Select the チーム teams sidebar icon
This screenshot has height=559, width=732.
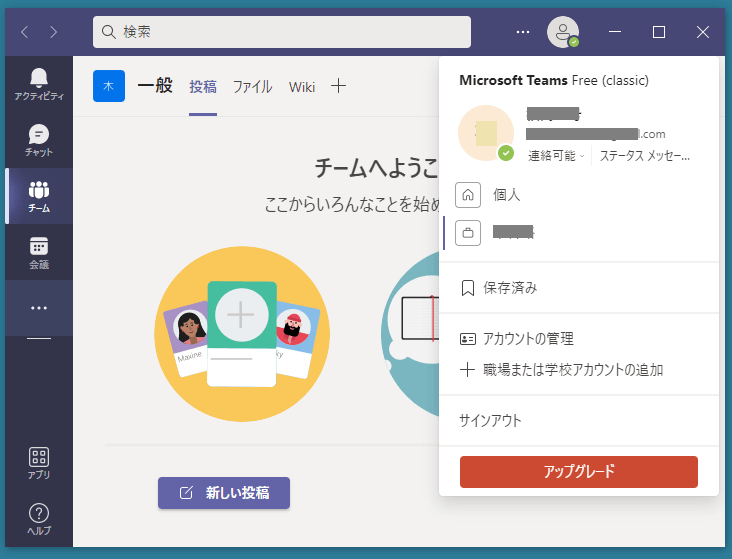point(39,196)
